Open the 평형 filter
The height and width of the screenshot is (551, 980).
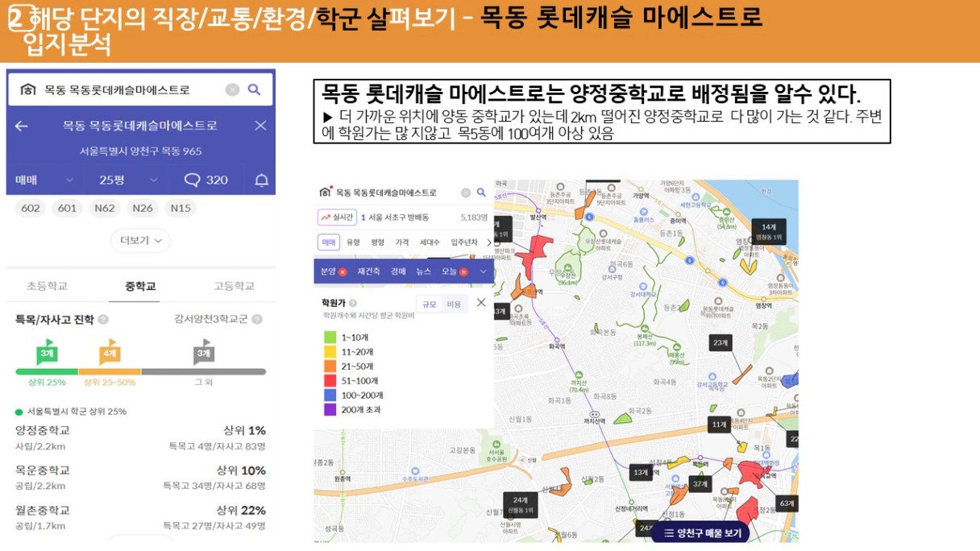pyautogui.click(x=377, y=242)
